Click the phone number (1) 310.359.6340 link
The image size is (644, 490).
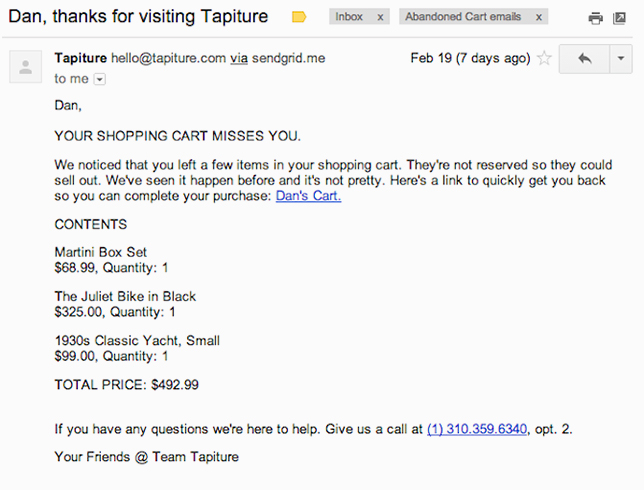pos(477,429)
